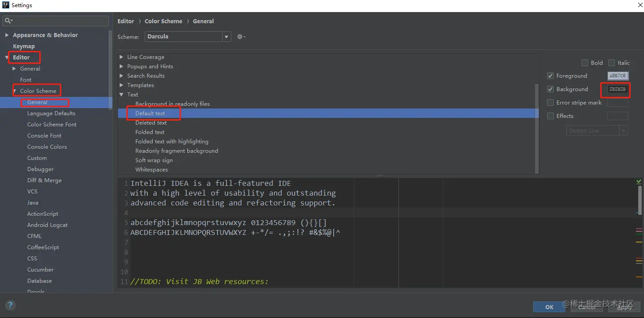
Task: Collapse the Editor tree node
Action: pyautogui.click(x=7, y=58)
